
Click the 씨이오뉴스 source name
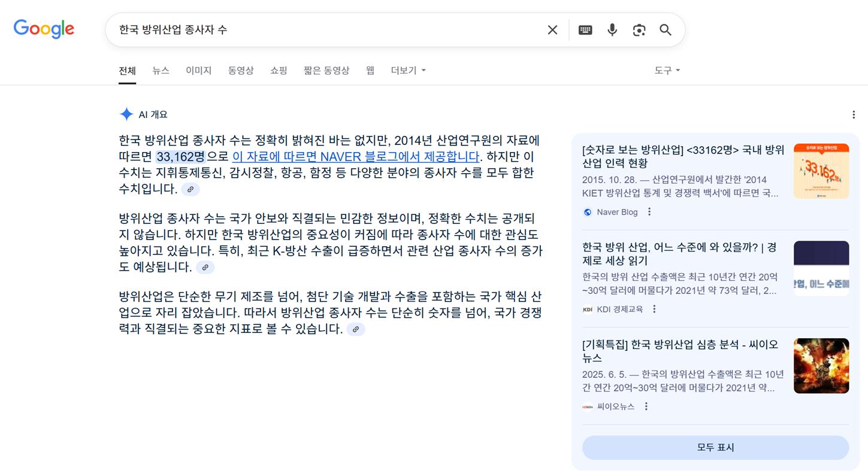tap(616, 407)
